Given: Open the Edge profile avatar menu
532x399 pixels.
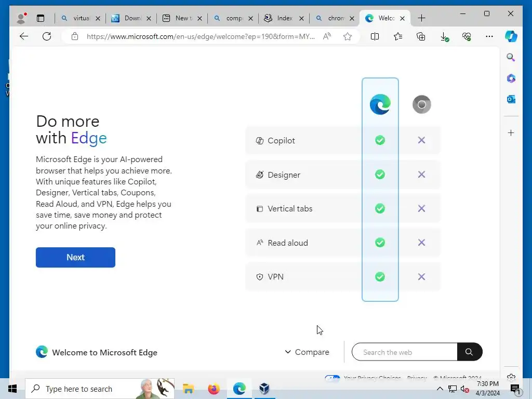Looking at the screenshot, I should [22, 18].
